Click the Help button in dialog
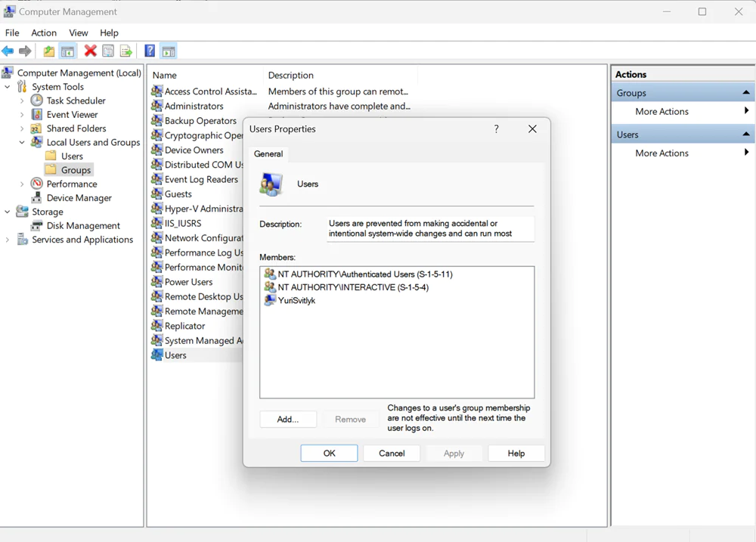Screen dimensions: 756x542 [x=516, y=454]
